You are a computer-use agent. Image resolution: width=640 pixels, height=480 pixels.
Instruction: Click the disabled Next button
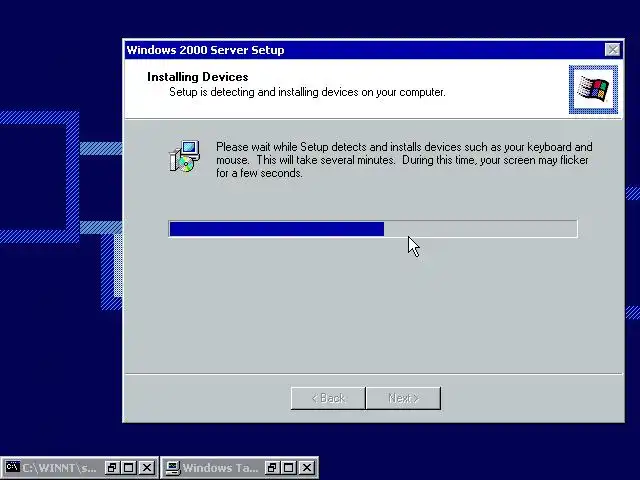(403, 398)
